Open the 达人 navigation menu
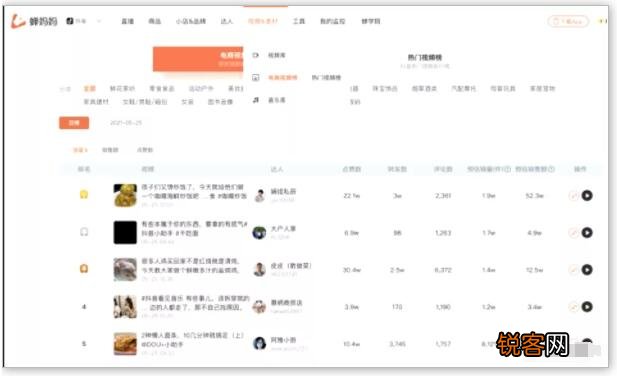 point(227,21)
